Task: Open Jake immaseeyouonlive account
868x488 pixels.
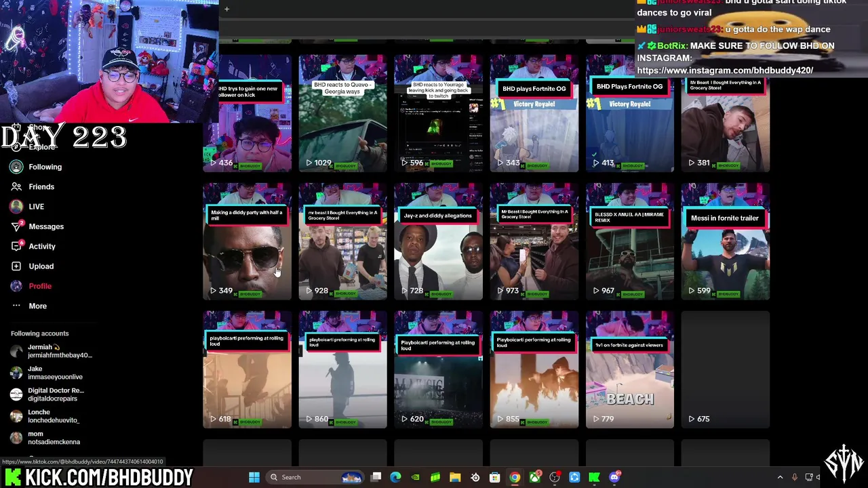Action: point(46,373)
